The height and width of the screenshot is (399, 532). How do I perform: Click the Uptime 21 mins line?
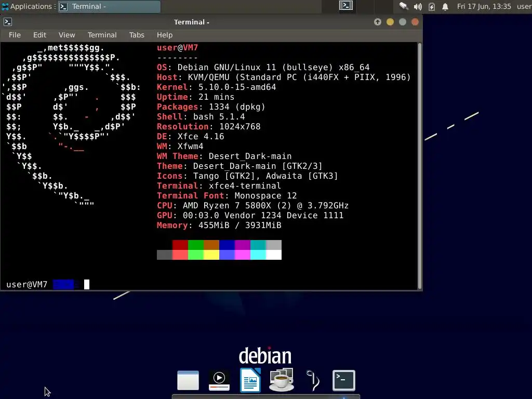tap(196, 97)
